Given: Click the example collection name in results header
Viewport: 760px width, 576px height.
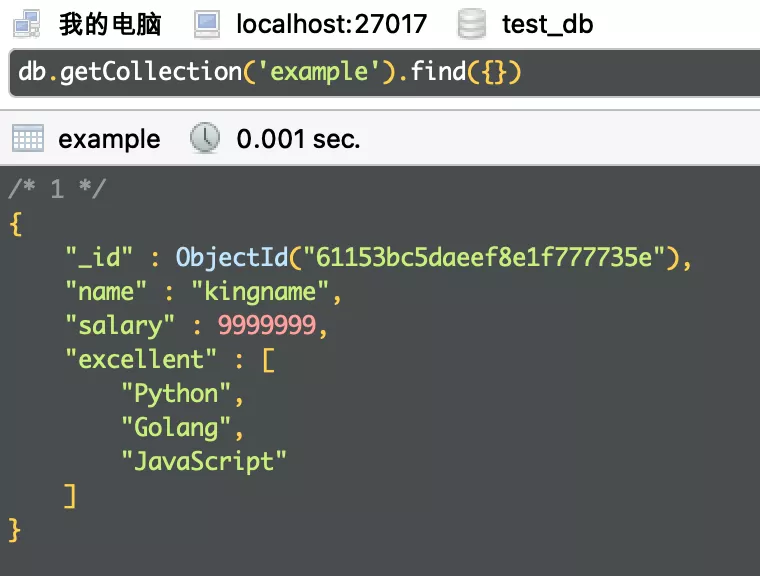Looking at the screenshot, I should point(109,139).
